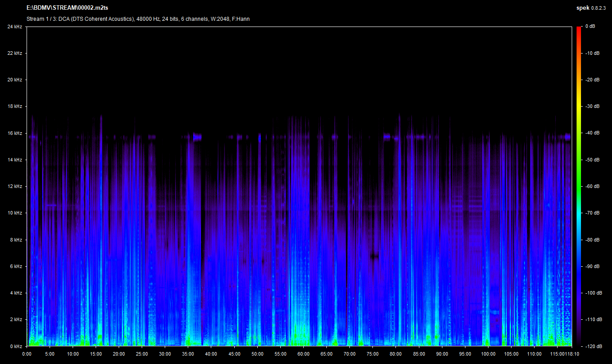The width and height of the screenshot is (612, 364).
Task: Click the file path E:\BDMV\STREAM\00002.m2ts title
Action: click(67, 8)
